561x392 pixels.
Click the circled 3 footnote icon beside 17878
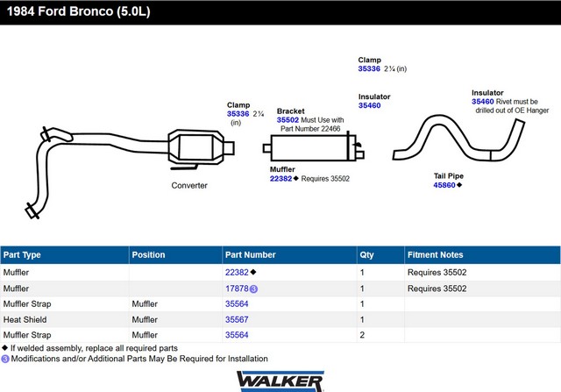[x=253, y=289]
